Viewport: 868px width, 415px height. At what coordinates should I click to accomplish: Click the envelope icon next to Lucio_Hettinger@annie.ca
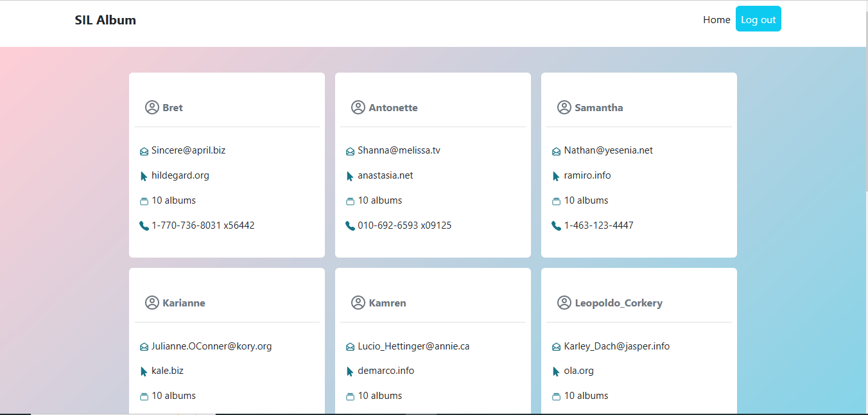(350, 347)
